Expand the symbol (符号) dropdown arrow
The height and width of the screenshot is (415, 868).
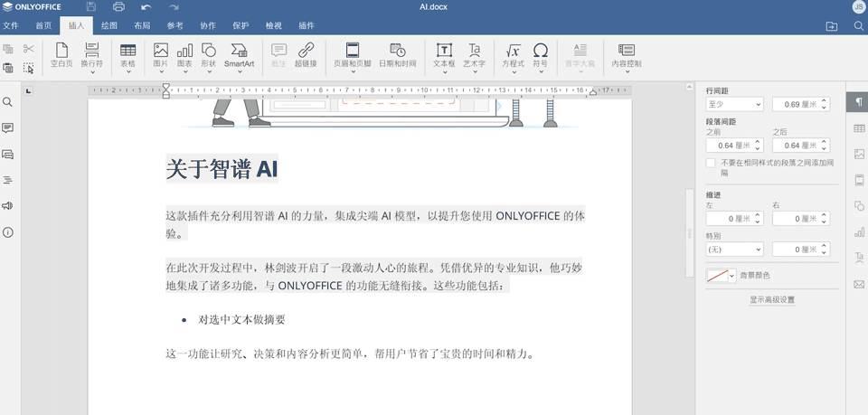pos(541,72)
